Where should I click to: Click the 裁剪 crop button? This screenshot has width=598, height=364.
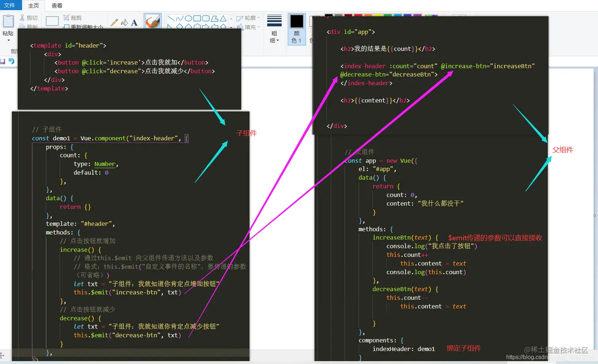(x=72, y=18)
